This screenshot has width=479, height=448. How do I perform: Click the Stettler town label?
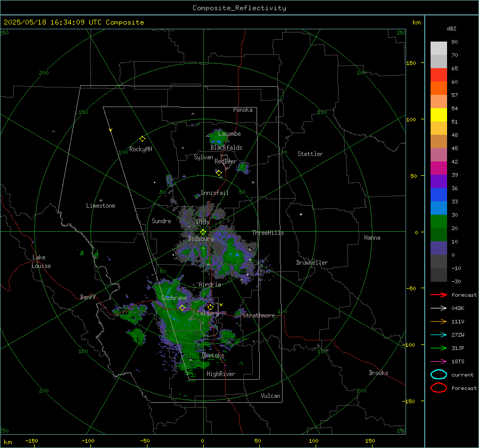[310, 154]
